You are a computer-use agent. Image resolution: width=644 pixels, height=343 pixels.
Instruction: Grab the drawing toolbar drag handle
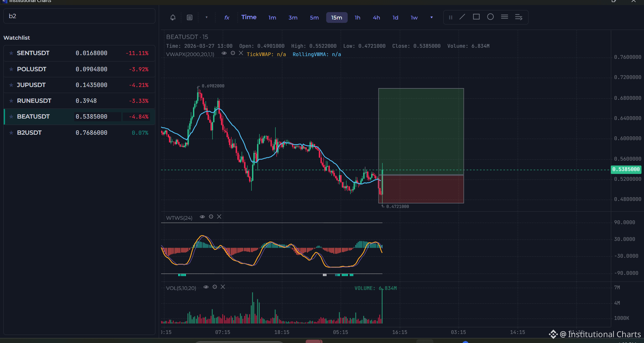pos(451,17)
